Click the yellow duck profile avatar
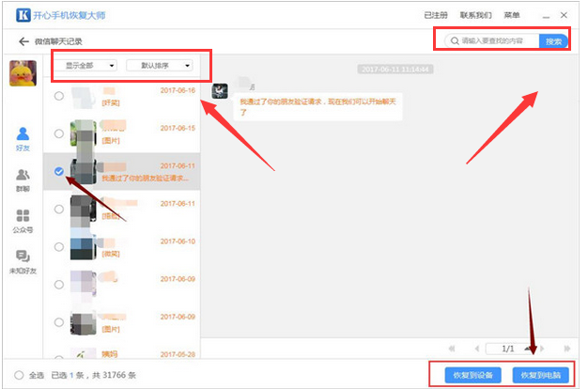The image size is (588, 389). tap(23, 73)
